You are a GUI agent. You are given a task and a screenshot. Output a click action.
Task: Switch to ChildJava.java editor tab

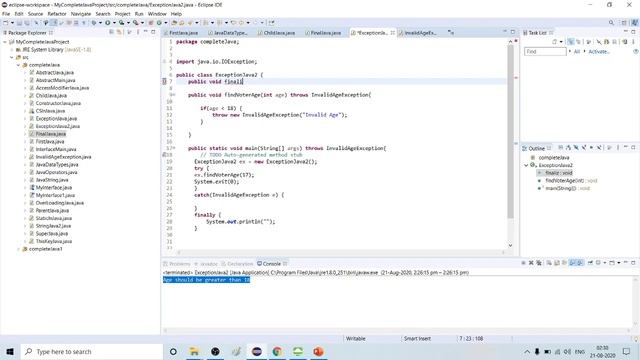279,33
